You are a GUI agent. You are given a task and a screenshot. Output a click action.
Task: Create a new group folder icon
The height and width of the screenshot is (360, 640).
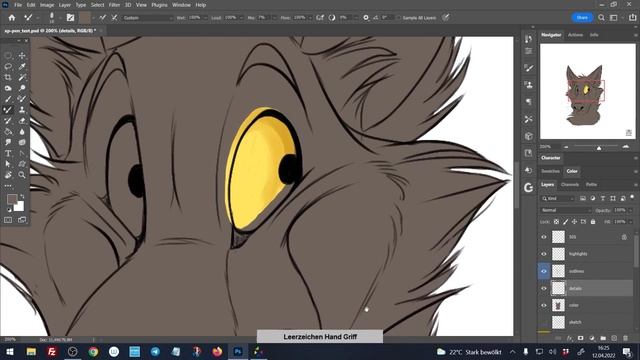[x=603, y=338]
